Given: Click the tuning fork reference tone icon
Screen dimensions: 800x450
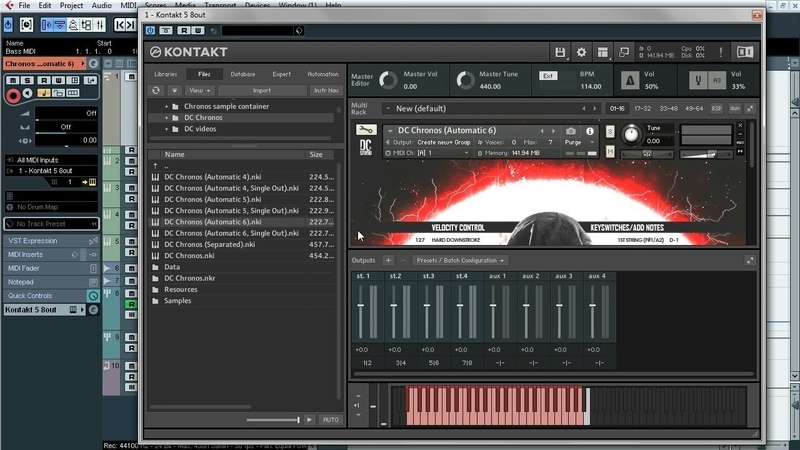Looking at the screenshot, I should tap(698, 81).
